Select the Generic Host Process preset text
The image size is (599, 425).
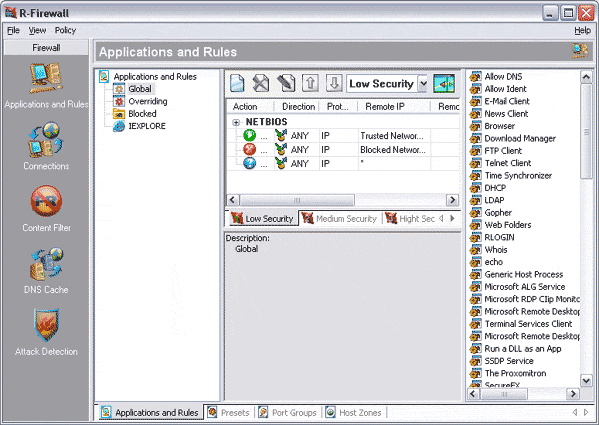[523, 274]
